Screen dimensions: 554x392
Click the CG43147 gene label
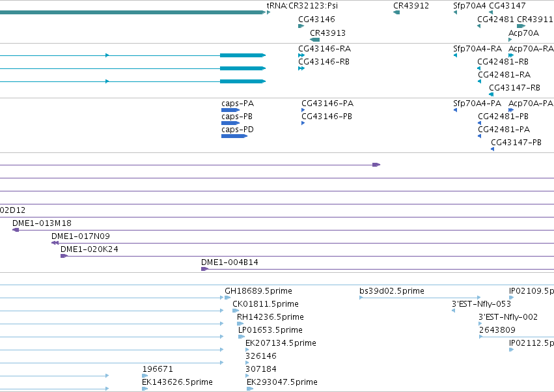click(507, 6)
